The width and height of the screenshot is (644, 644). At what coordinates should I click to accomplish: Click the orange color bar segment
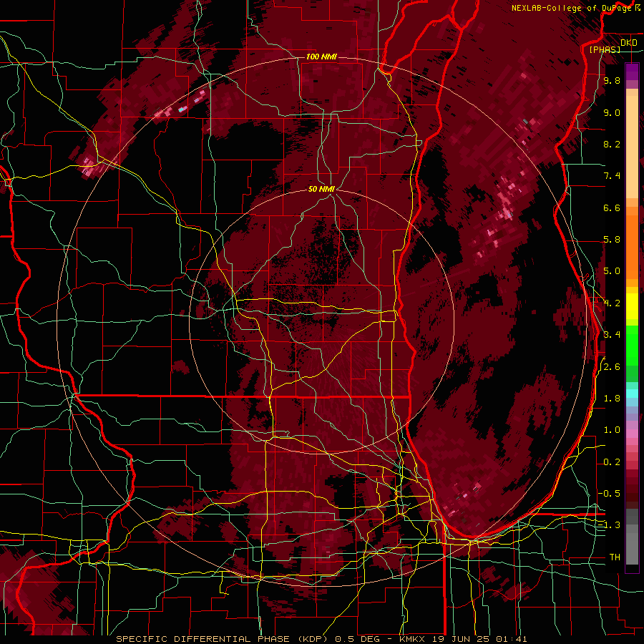pos(632,248)
